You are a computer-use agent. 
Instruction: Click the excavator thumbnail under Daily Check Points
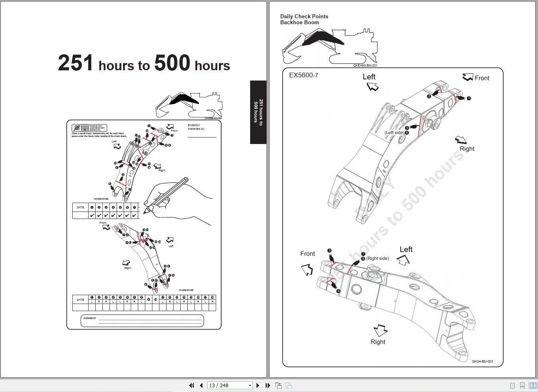pyautogui.click(x=330, y=46)
